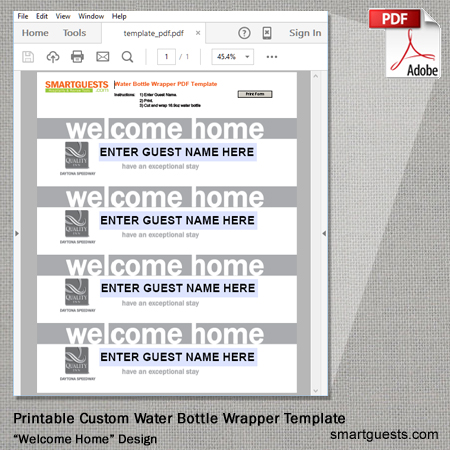Click the third ENTER GUEST NAME HERE field

coord(178,288)
